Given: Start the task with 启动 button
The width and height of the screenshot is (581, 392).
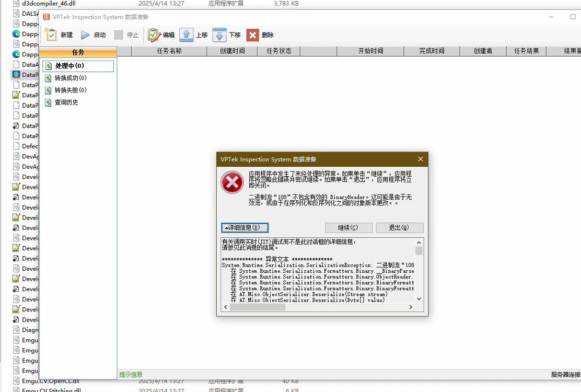Looking at the screenshot, I should [x=94, y=35].
